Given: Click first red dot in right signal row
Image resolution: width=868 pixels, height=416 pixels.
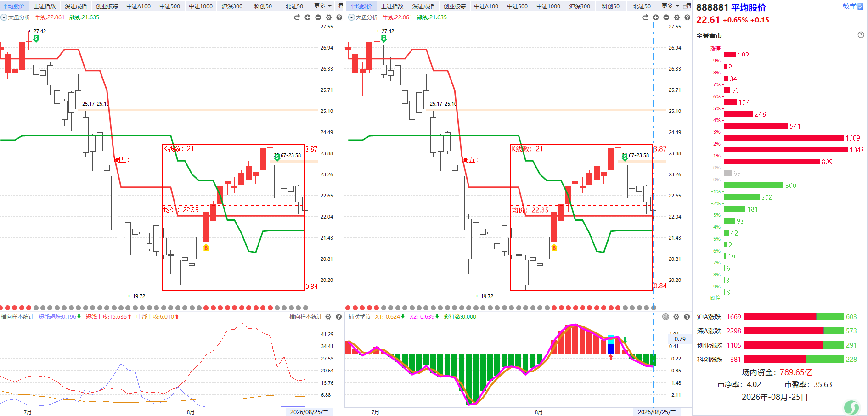Looking at the screenshot, I should 348,308.
